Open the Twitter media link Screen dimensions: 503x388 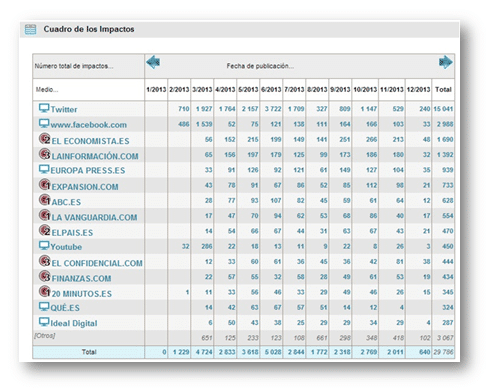(64, 109)
